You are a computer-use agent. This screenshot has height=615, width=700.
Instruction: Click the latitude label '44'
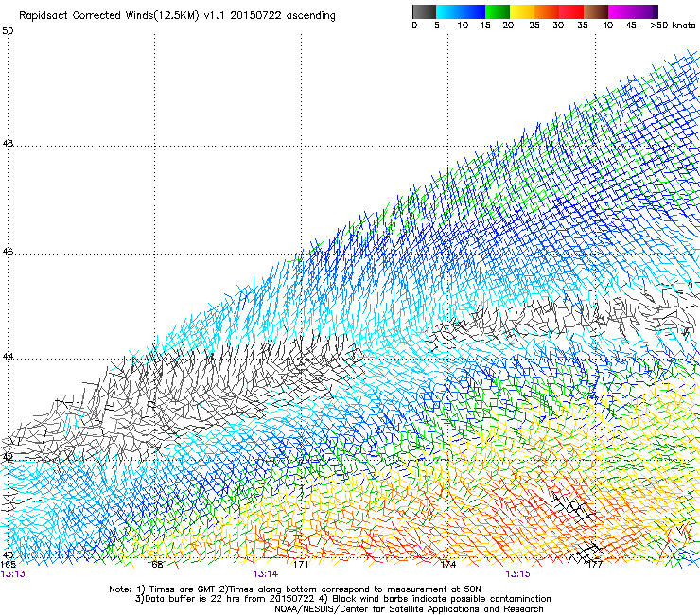pos(8,357)
